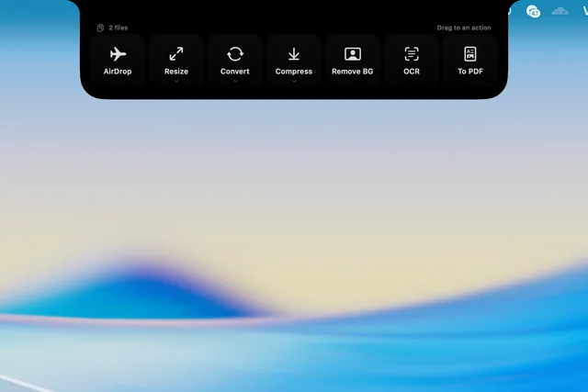The height and width of the screenshot is (392, 588).
Task: Choose the 'To PDF' action label
Action: click(x=470, y=72)
